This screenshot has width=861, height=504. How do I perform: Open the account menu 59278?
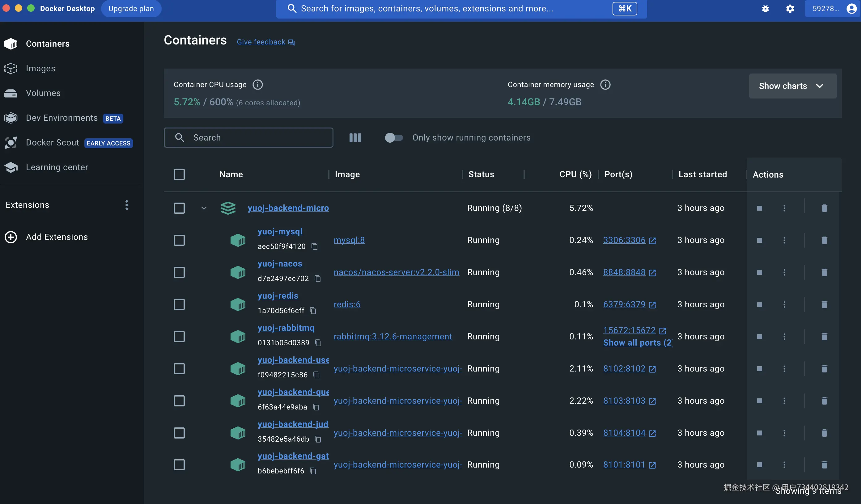click(833, 9)
